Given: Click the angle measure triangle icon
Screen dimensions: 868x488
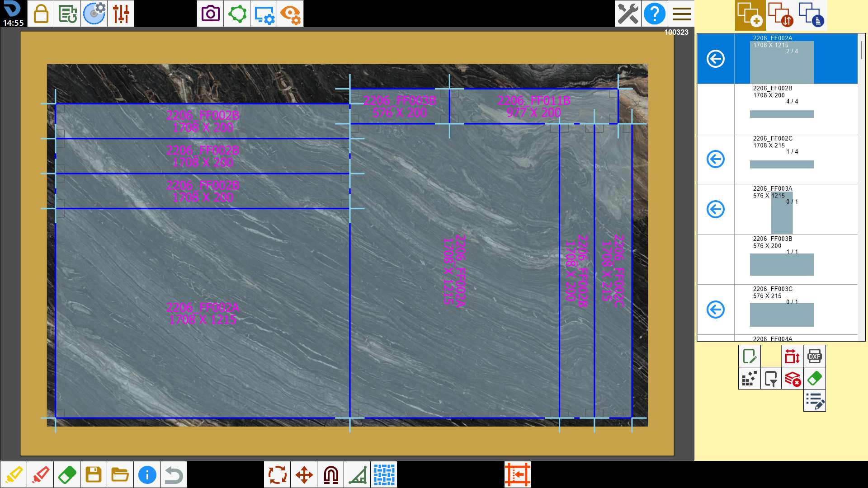Looking at the screenshot, I should pyautogui.click(x=357, y=474).
